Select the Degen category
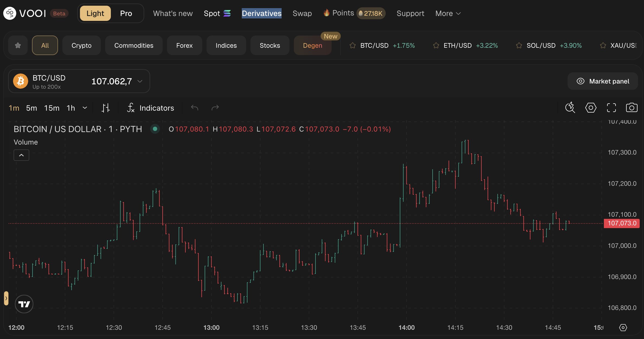Screen dimensions: 644x339 [x=312, y=45]
